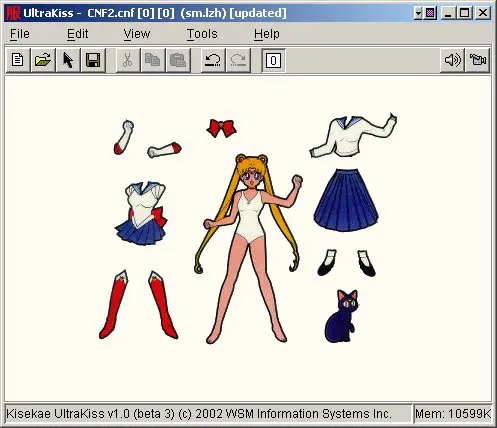This screenshot has height=428, width=497.
Task: Open the Edit menu
Action: point(78,34)
